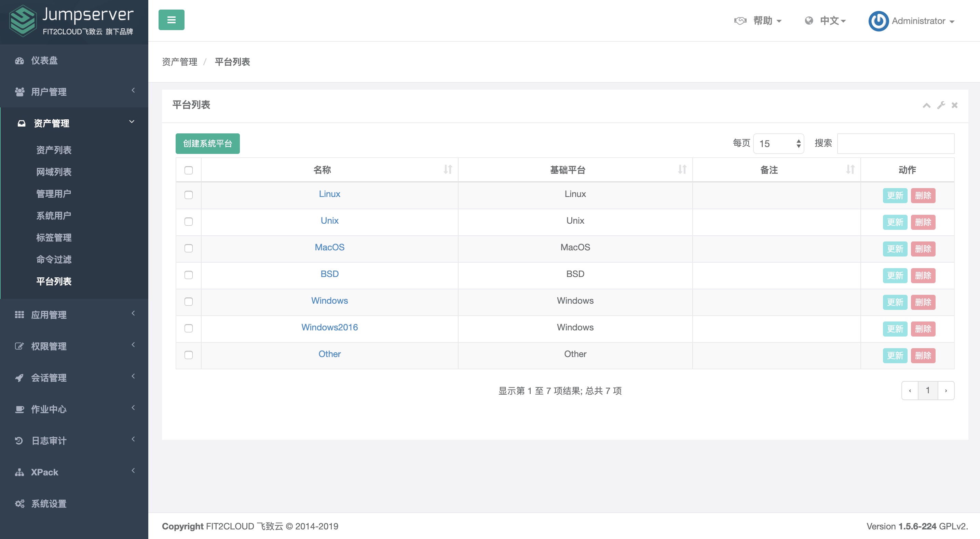Viewport: 980px width, 539px height.
Task: Open the sidebar hamburger menu
Action: (171, 20)
